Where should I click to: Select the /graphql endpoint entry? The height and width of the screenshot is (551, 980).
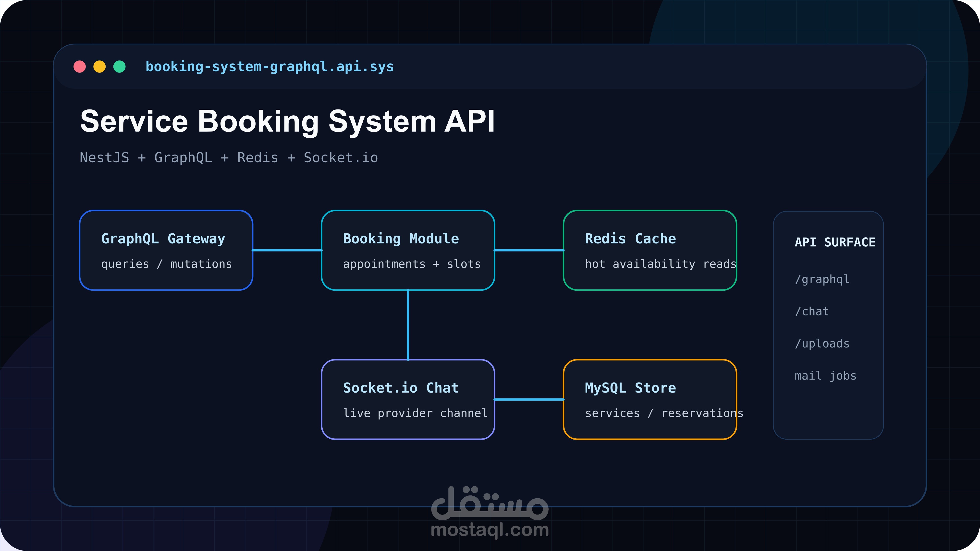tap(822, 279)
